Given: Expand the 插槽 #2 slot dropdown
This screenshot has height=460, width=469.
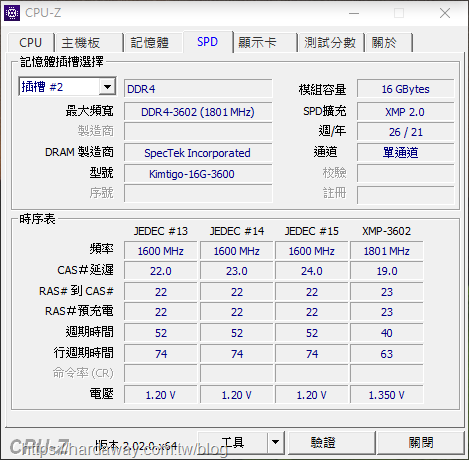Looking at the screenshot, I should 107,87.
